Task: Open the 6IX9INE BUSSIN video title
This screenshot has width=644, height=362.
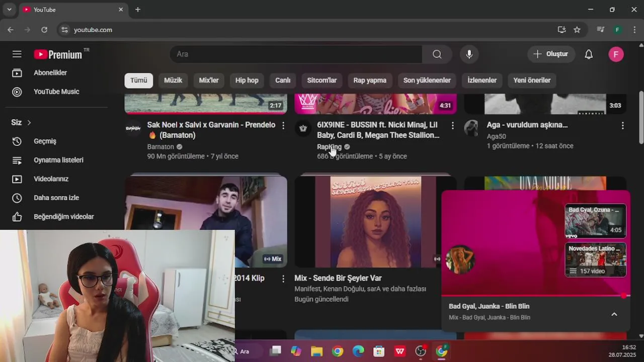Action: pyautogui.click(x=378, y=130)
